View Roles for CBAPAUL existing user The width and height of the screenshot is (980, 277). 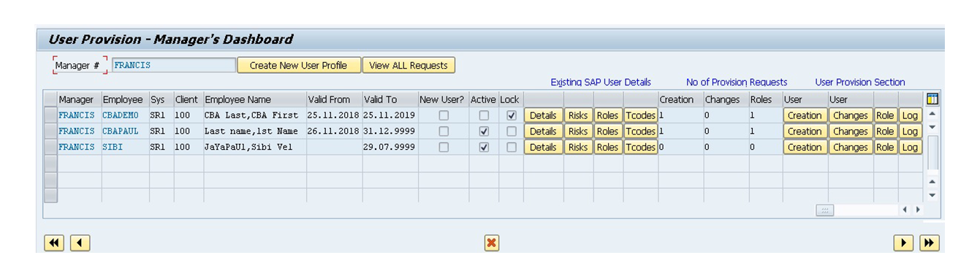pos(607,132)
